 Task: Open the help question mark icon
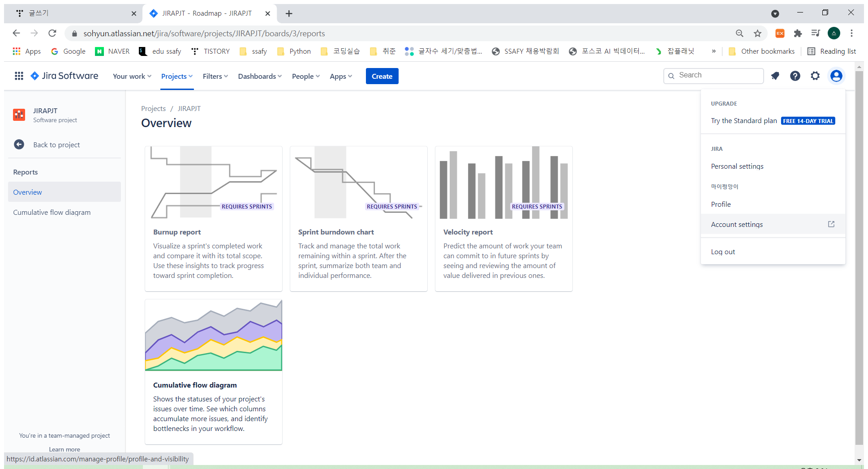[x=795, y=76]
